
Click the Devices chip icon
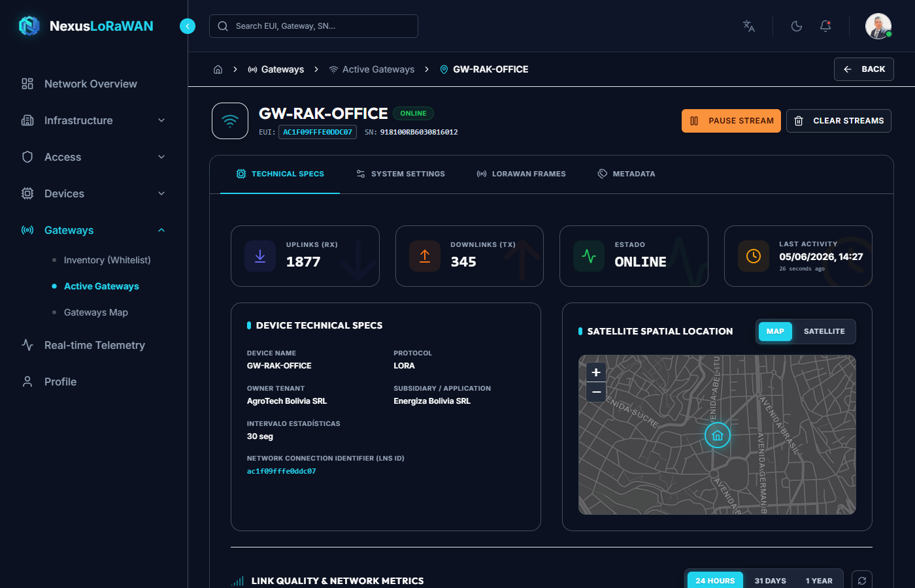(x=27, y=193)
